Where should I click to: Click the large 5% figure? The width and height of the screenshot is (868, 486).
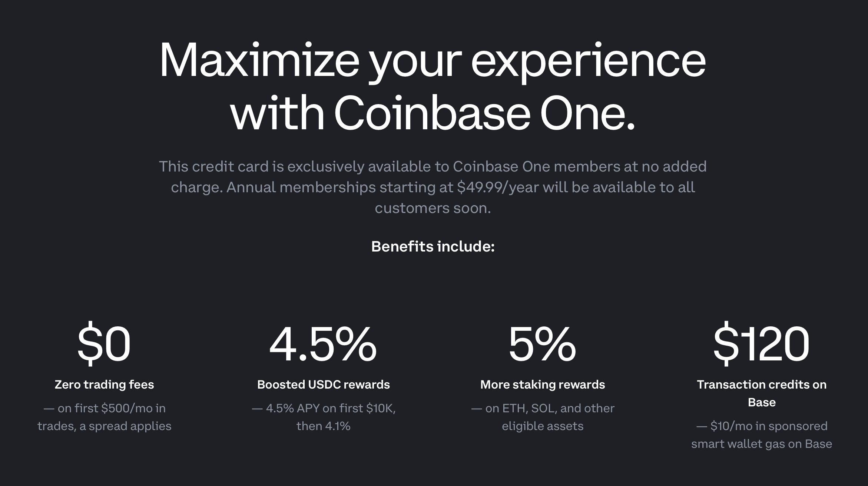click(x=542, y=344)
